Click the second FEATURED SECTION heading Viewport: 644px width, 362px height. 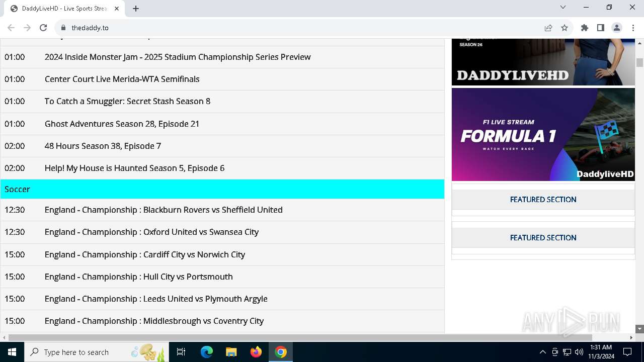pos(543,238)
